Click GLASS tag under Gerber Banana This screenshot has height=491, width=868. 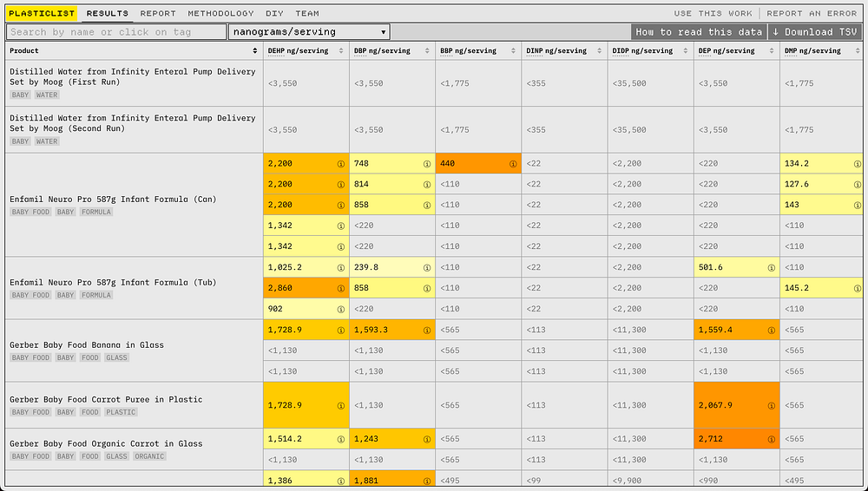[117, 357]
